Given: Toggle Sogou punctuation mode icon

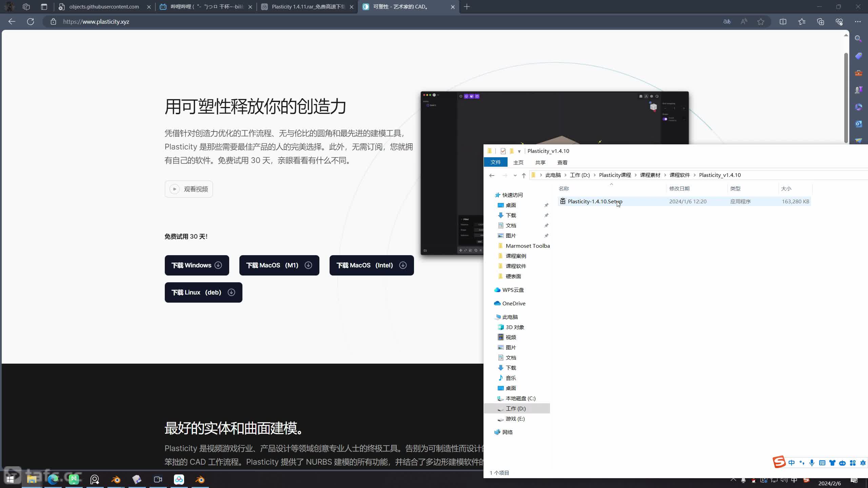Looking at the screenshot, I should [x=802, y=463].
